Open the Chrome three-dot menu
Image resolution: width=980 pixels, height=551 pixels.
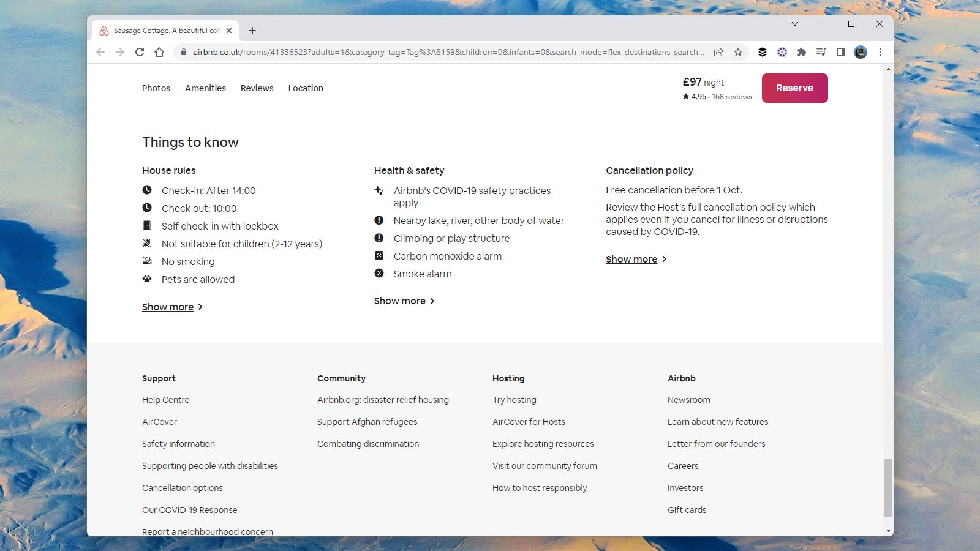click(x=880, y=52)
